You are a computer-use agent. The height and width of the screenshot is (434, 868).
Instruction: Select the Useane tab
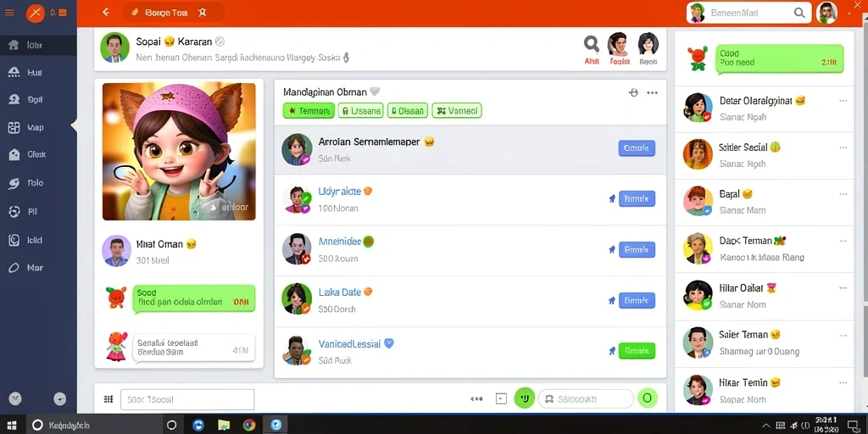[360, 111]
